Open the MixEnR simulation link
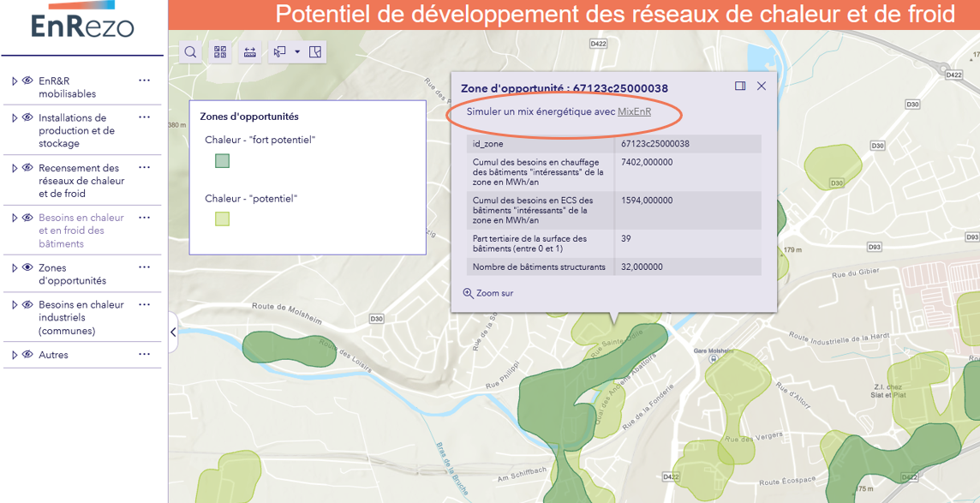Image resolution: width=980 pixels, height=503 pixels. (x=636, y=111)
